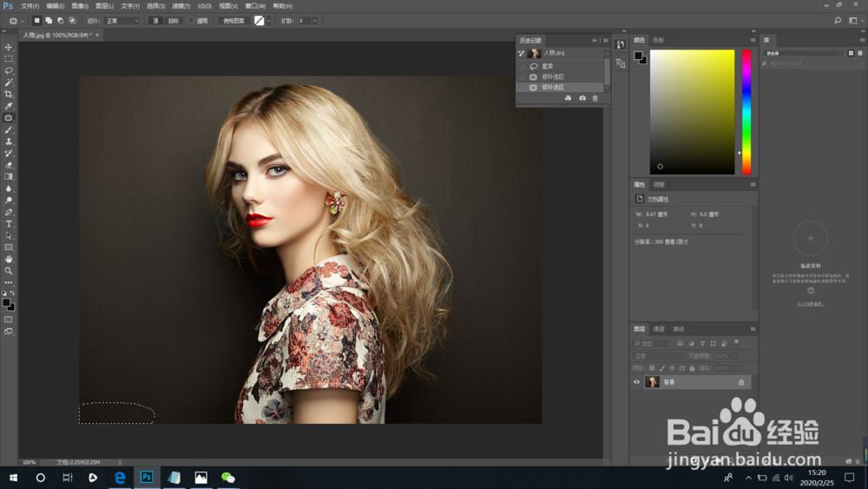
Task: Set history brush source at last 修补选区
Action: pyautogui.click(x=521, y=88)
